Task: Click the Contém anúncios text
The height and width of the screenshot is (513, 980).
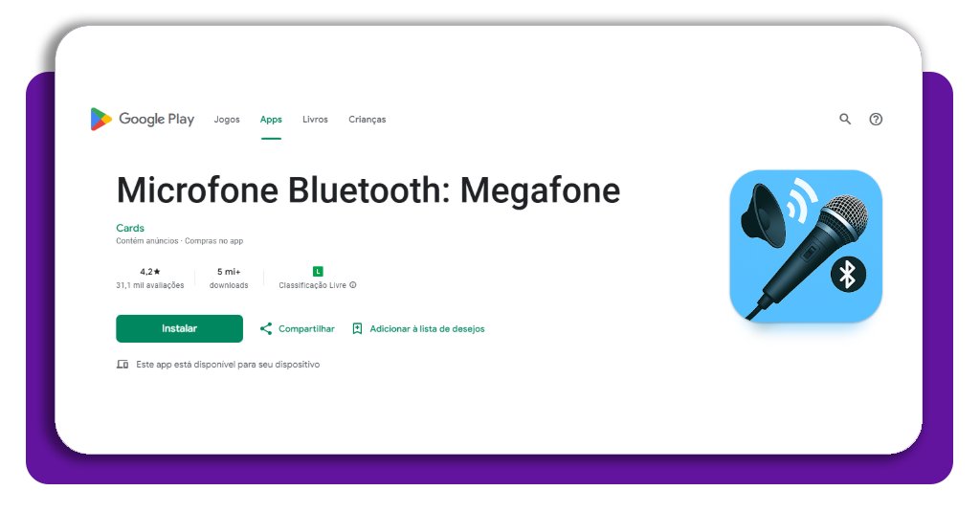Action: click(146, 240)
